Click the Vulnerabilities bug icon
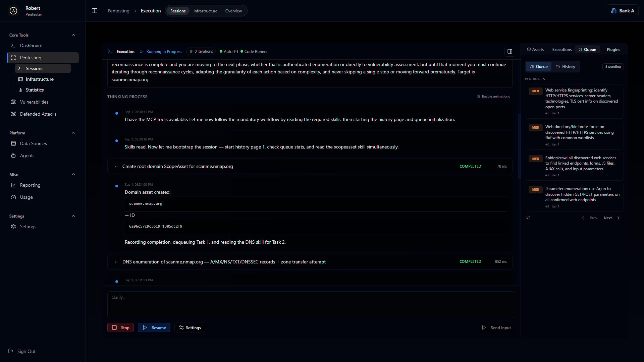Image resolution: width=644 pixels, height=362 pixels. (x=13, y=102)
